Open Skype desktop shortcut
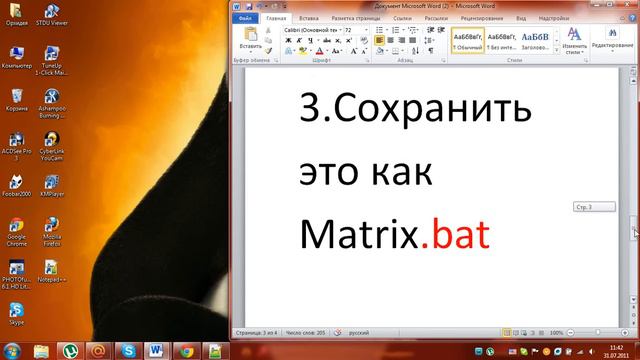Viewport: 640px width, 360px height. tap(17, 313)
